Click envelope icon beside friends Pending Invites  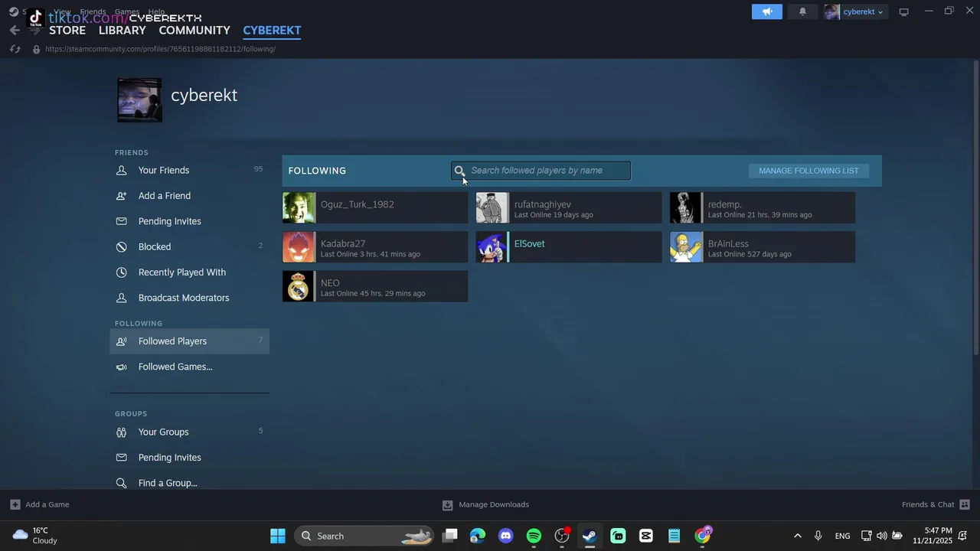click(121, 221)
